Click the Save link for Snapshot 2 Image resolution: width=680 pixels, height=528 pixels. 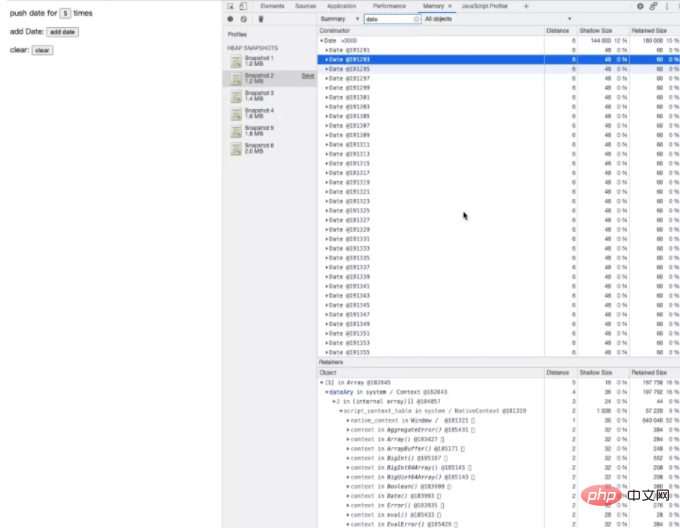click(307, 76)
